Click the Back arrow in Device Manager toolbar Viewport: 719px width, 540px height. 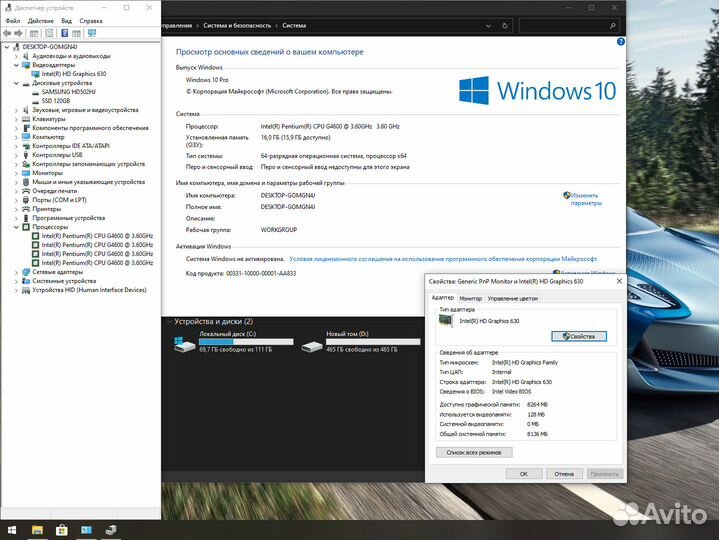pos(7,33)
